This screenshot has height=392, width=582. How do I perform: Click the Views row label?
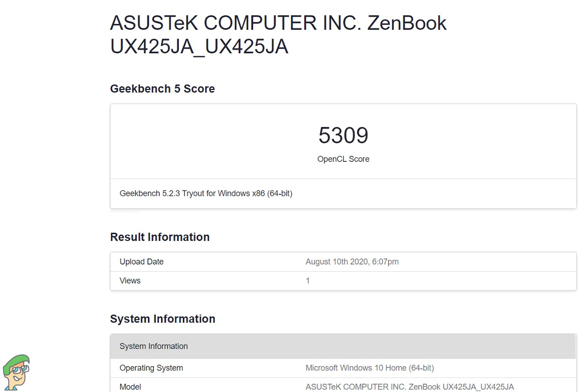(130, 281)
